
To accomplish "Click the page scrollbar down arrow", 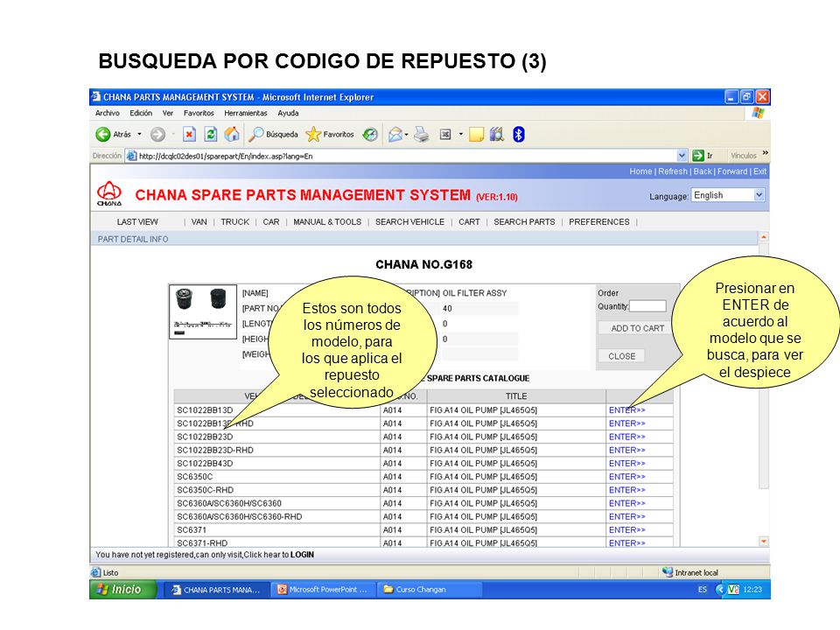I will coord(764,542).
